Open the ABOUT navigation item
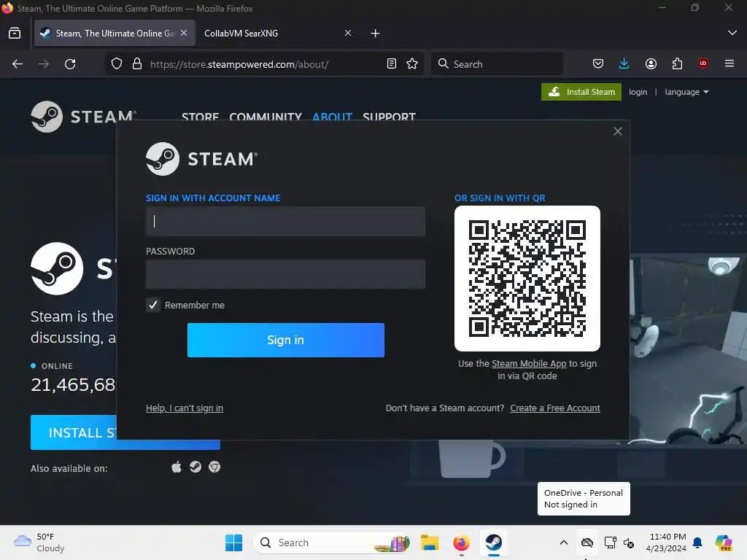Screen dimensions: 747x560 332,117
